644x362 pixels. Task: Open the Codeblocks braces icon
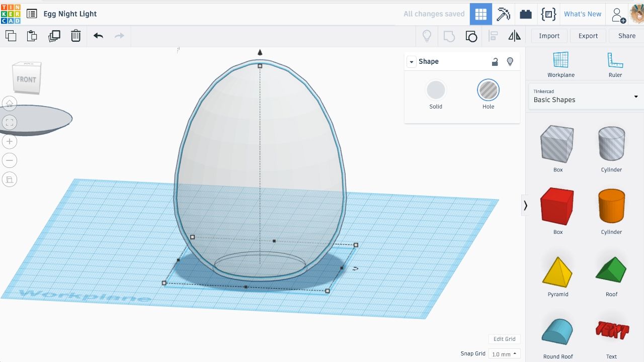pos(548,14)
